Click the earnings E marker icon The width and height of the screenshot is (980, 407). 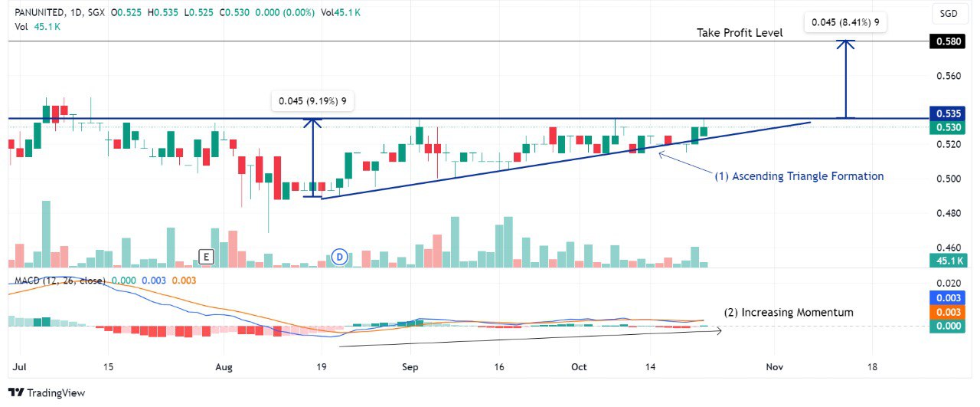pyautogui.click(x=205, y=257)
